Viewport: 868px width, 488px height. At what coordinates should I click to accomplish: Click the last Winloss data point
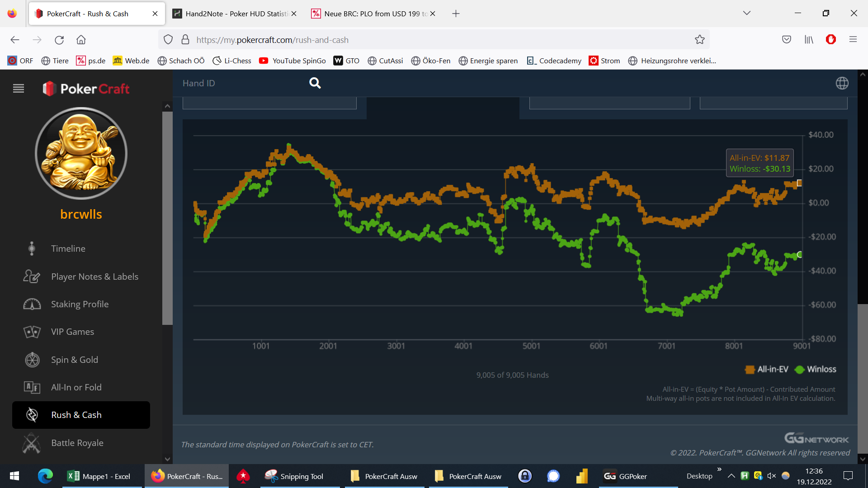(799, 255)
